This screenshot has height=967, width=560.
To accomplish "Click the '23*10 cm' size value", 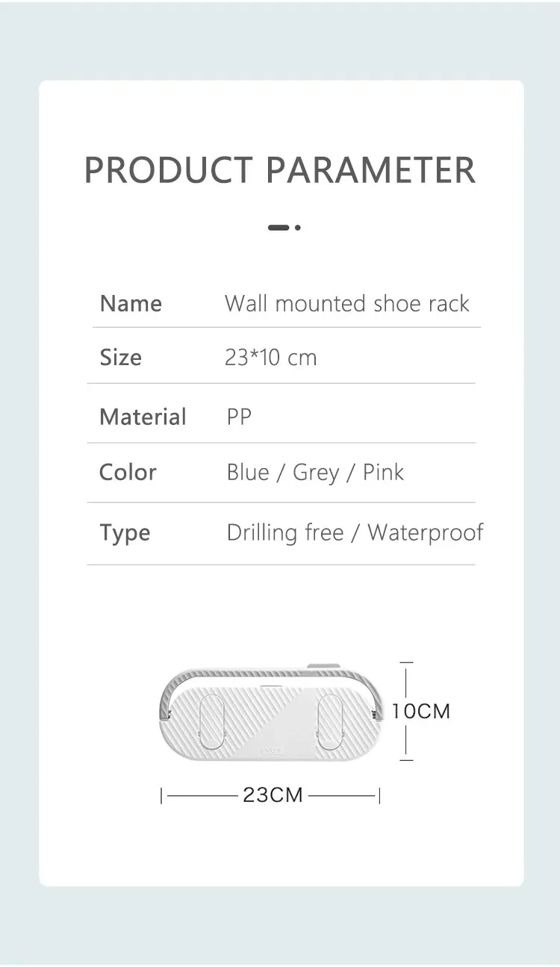I will pos(270,357).
